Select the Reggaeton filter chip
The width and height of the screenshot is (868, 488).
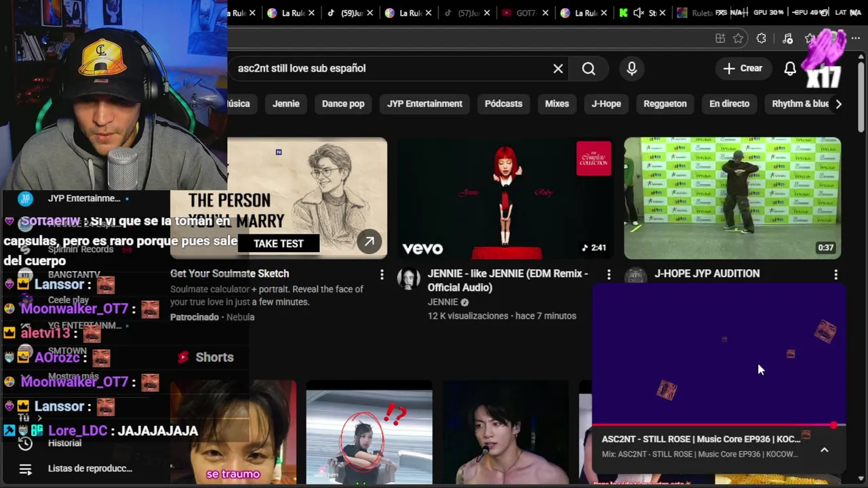pyautogui.click(x=665, y=104)
